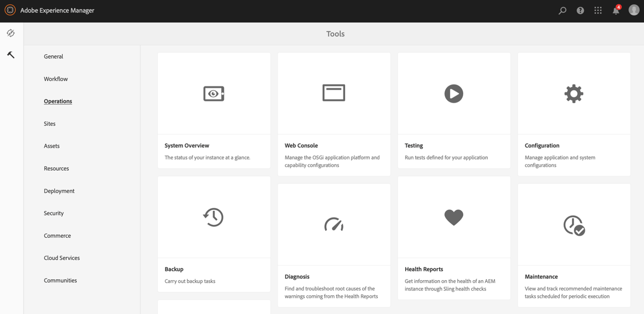The width and height of the screenshot is (644, 314).
Task: Click the Health Reports heart icon
Action: coord(454,217)
